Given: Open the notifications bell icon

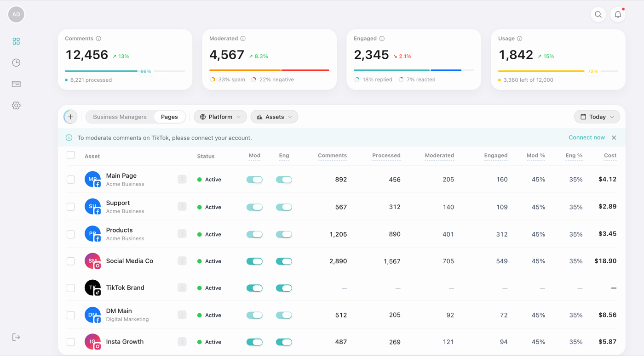Looking at the screenshot, I should point(618,15).
